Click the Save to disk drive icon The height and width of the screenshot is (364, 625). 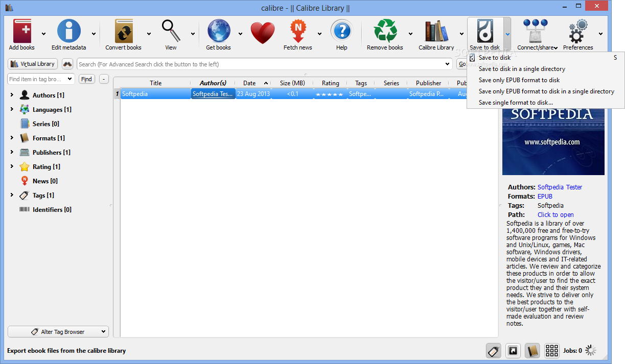click(x=484, y=32)
